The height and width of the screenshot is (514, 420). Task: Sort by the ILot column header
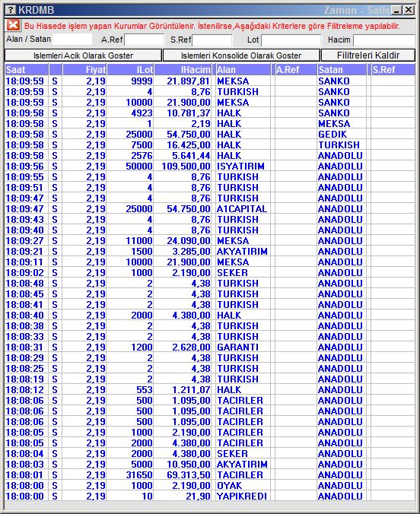click(x=131, y=70)
